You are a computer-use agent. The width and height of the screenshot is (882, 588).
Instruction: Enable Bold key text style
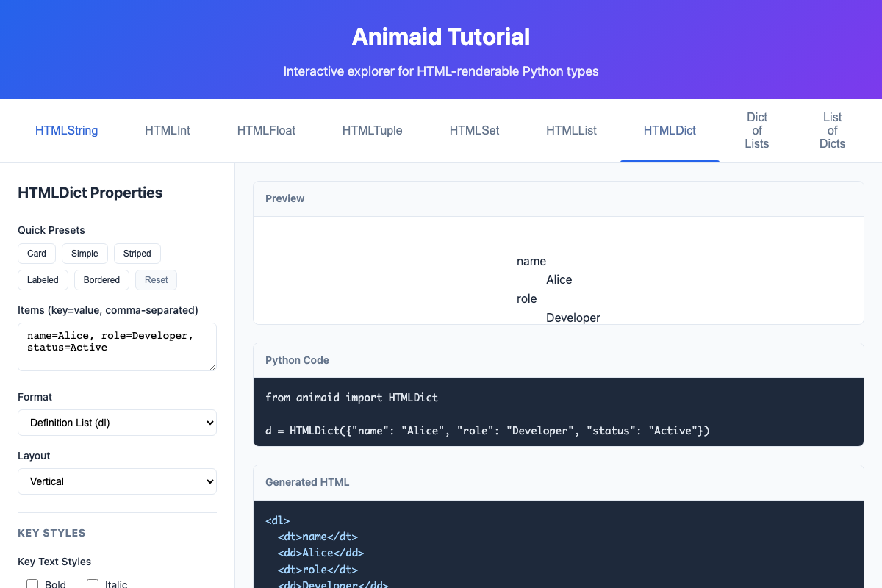click(32, 583)
